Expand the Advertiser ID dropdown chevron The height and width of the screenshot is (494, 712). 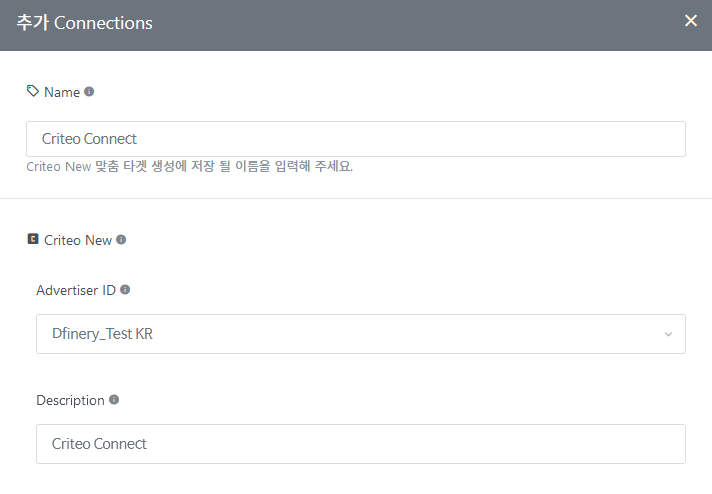click(668, 334)
